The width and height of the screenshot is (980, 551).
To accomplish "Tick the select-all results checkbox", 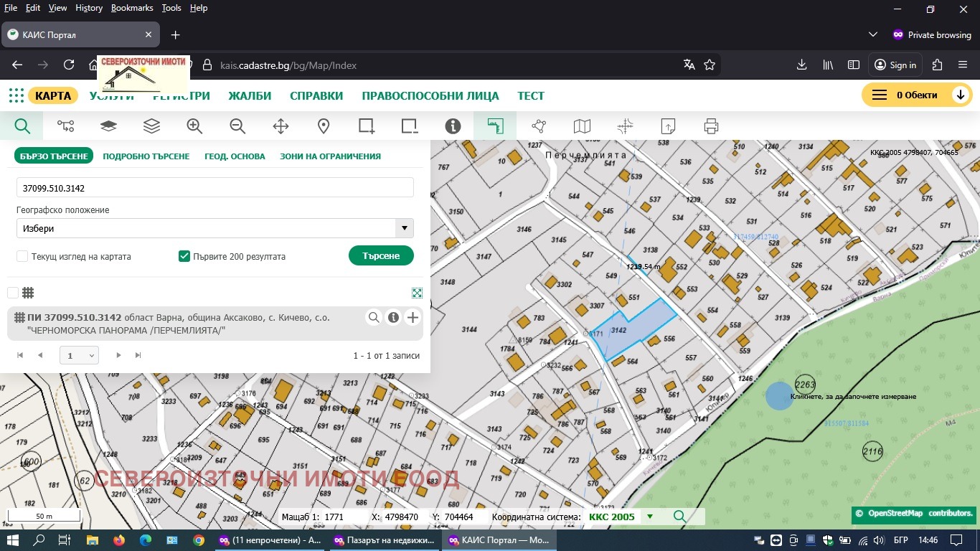I will 13,293.
